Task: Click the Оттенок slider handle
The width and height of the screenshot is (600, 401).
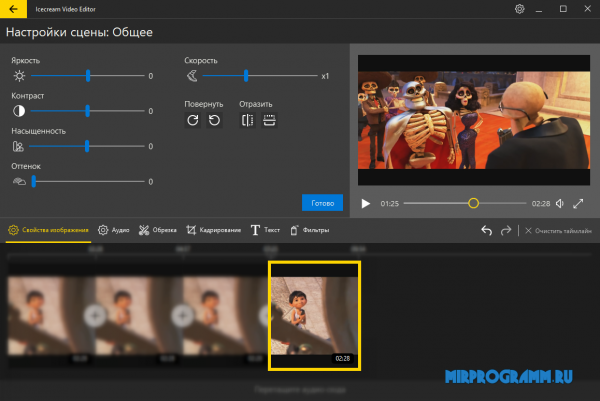Action: coord(34,181)
